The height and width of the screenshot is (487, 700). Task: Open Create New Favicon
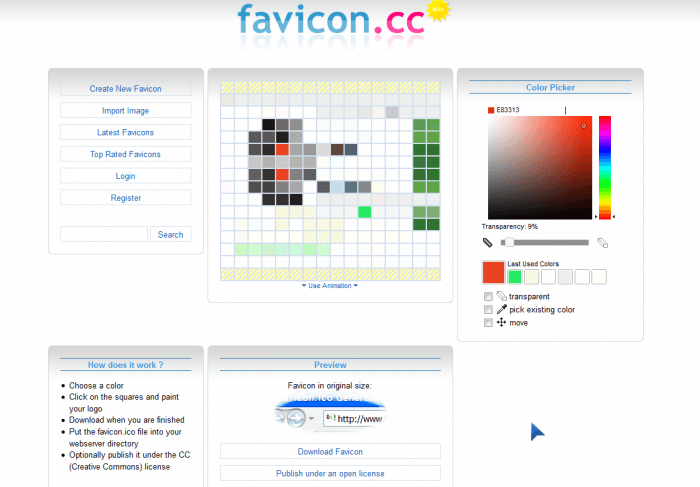click(125, 89)
